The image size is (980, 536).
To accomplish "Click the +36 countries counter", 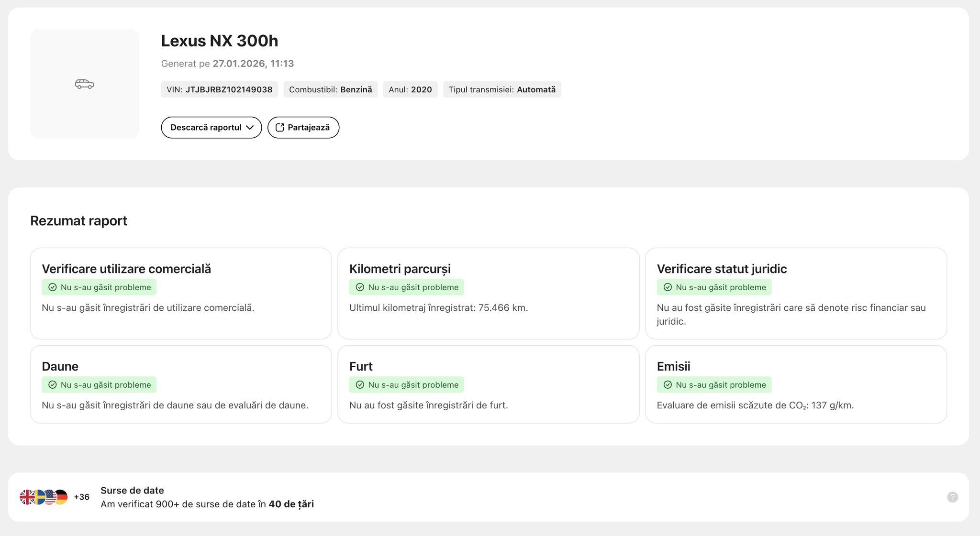I will point(81,497).
